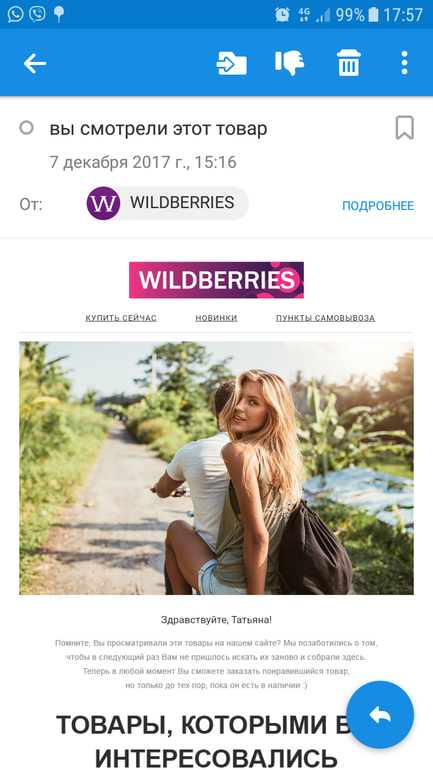Open the WILDBERRIES banner logo
Screen dimensions: 433x770
[x=216, y=280]
